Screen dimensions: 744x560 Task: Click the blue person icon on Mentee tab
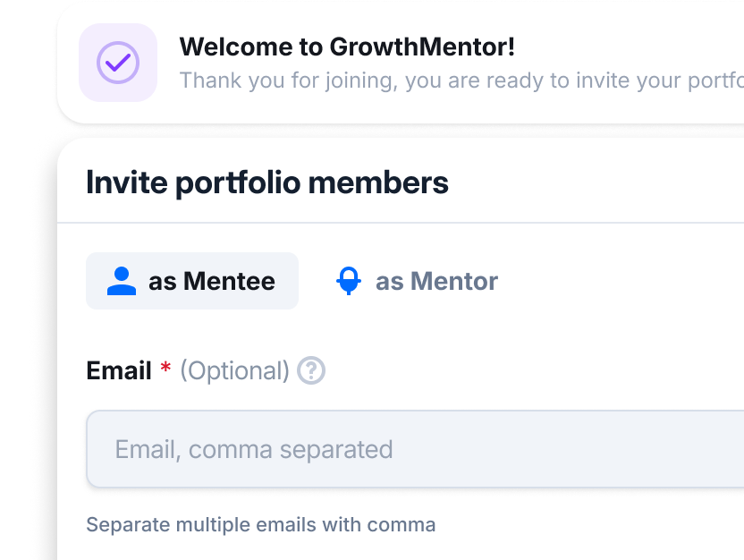pyautogui.click(x=122, y=281)
